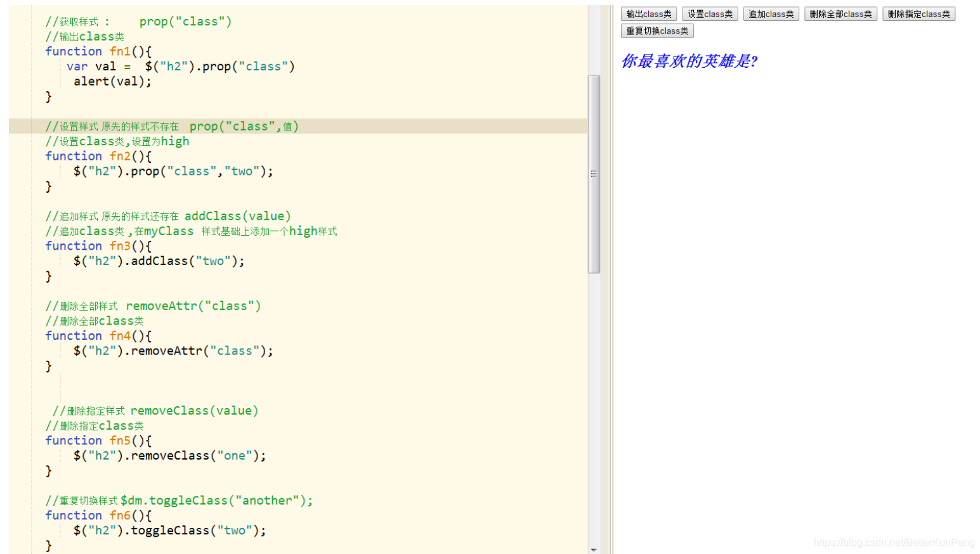980x554 pixels.
Task: Click the line 'function fn4(){'
Action: (x=98, y=336)
